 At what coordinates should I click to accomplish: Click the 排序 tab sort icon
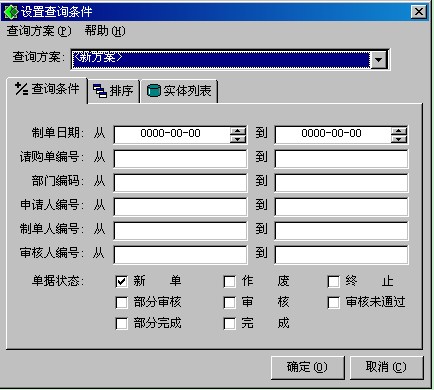[x=100, y=91]
